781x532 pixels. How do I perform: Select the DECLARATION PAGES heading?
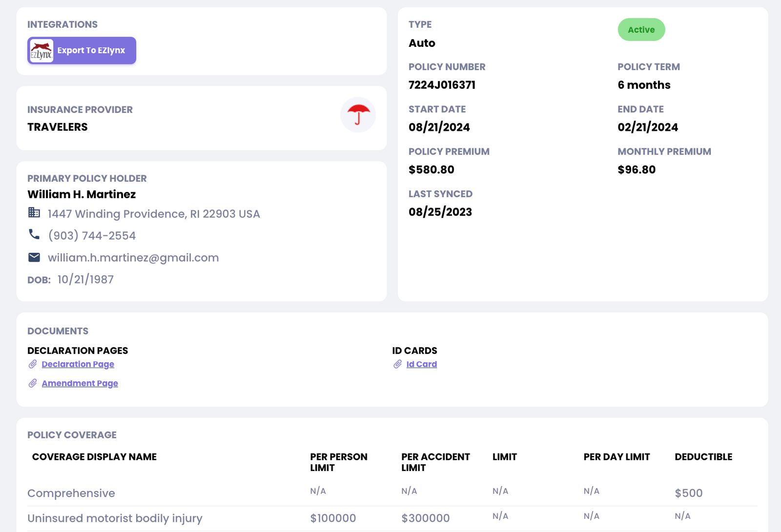click(78, 350)
